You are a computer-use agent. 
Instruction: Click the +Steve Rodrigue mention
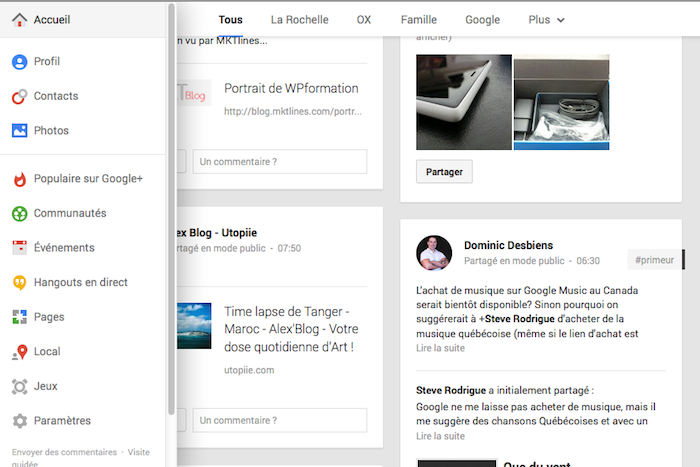tap(517, 319)
